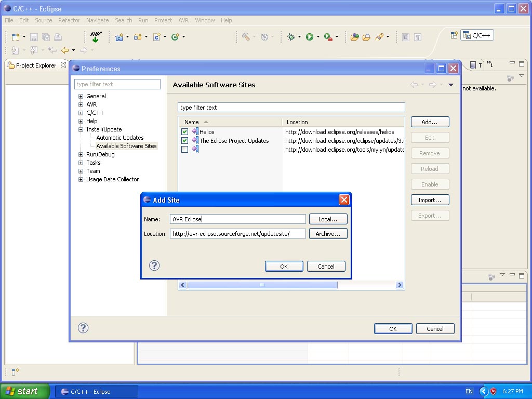The image size is (532, 399).
Task: Uncheck the Helios site checkbox
Action: click(184, 131)
